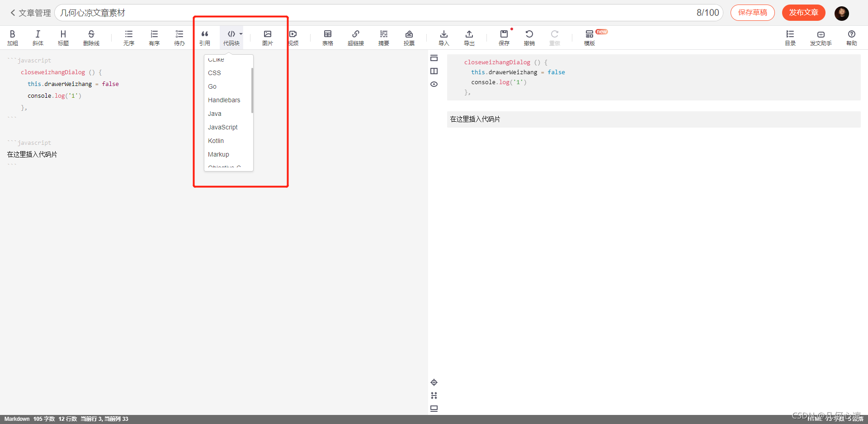Click the article title input field
This screenshot has width=868, height=424.
pos(389,13)
